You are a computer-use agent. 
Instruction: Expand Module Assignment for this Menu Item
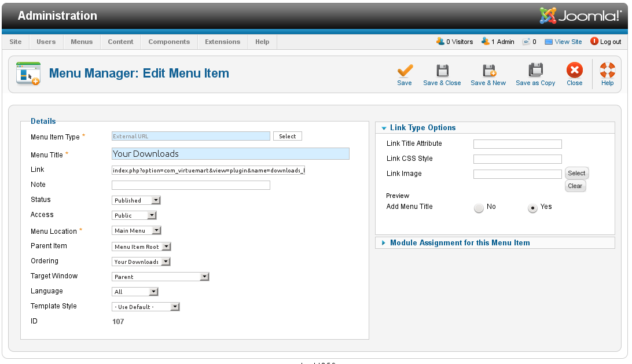[x=460, y=243]
